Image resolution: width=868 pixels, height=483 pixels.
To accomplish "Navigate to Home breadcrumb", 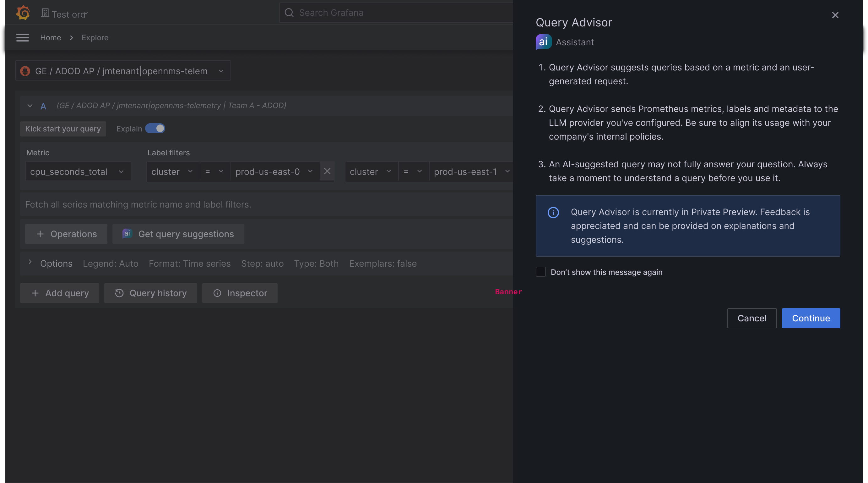I will (51, 37).
